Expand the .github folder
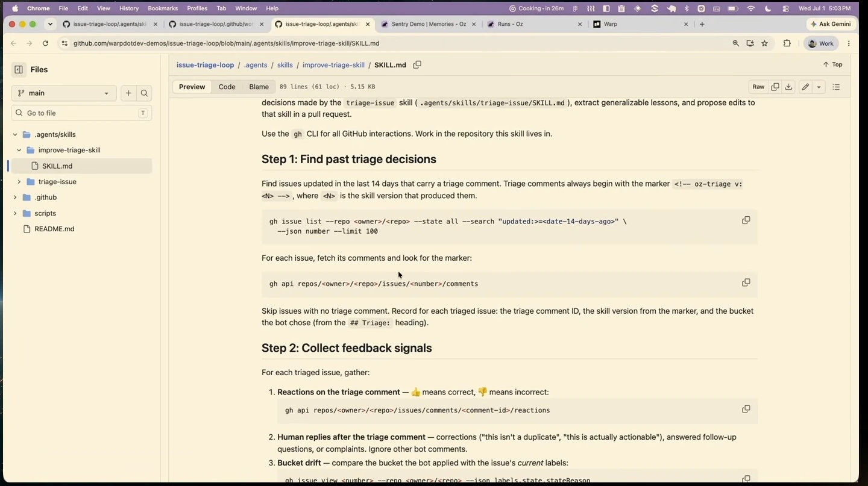The height and width of the screenshot is (486, 868). [x=15, y=197]
